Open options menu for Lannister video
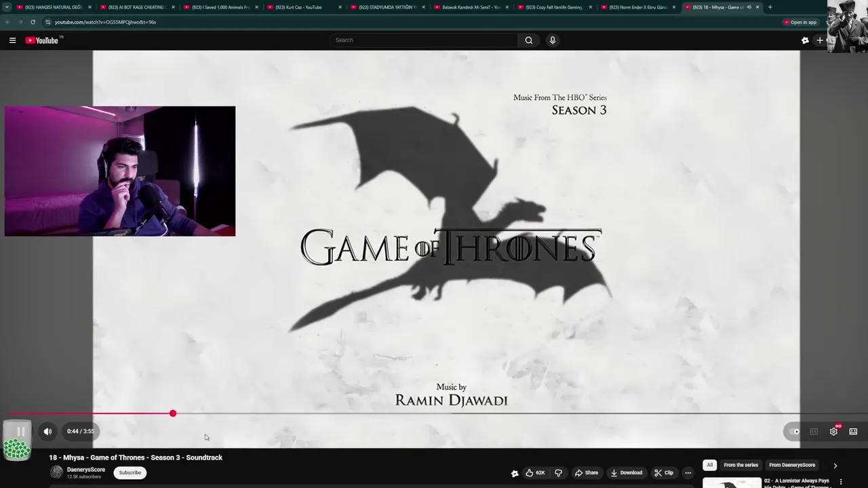Screen dimensions: 868x488 841,482
